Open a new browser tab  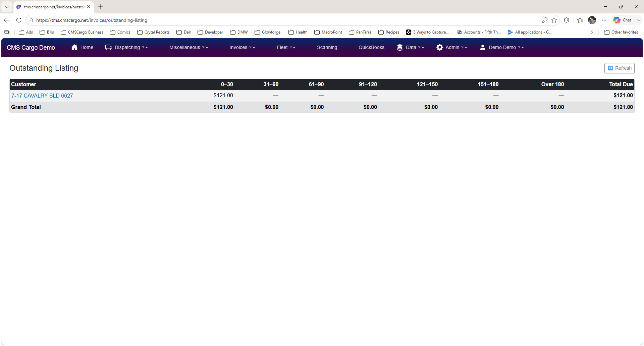[x=101, y=7]
